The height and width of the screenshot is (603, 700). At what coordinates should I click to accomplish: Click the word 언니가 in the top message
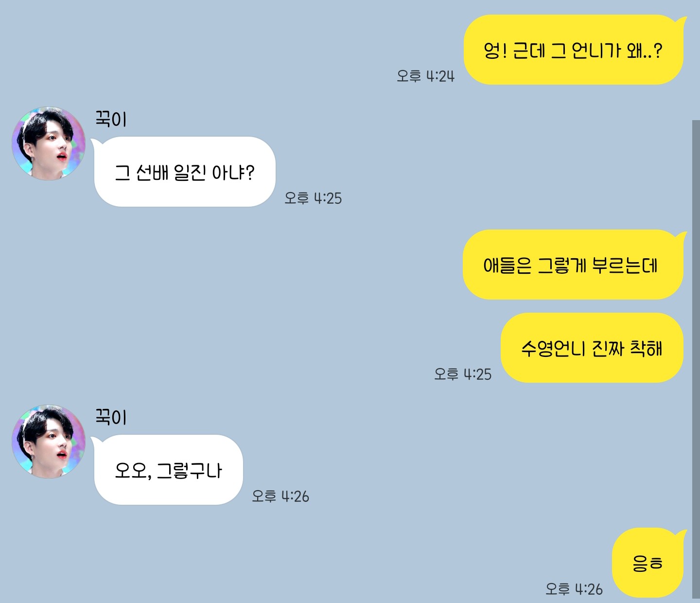[596, 50]
